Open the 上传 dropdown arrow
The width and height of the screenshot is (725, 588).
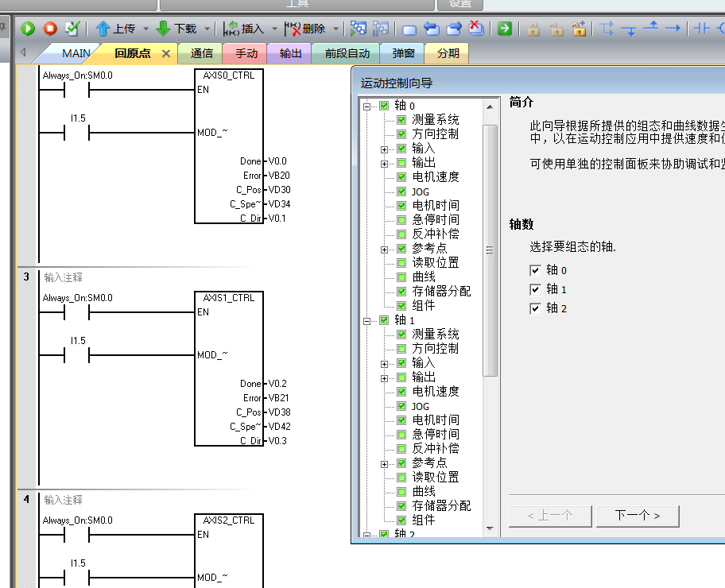(x=145, y=29)
